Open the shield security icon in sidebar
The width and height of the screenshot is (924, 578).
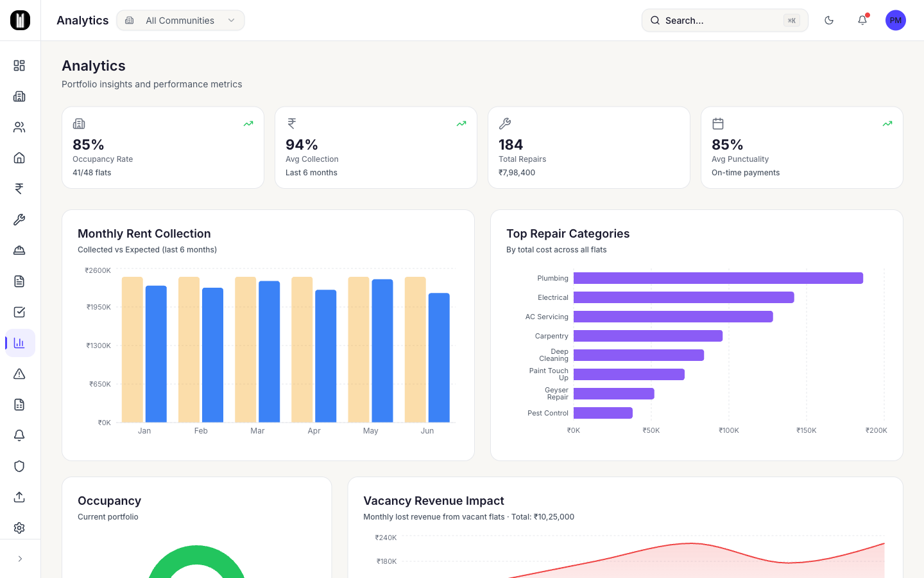(19, 466)
